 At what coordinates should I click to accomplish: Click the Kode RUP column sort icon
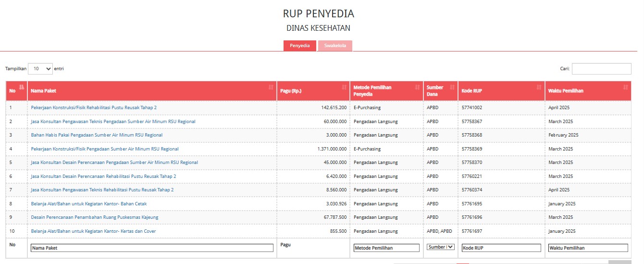[x=539, y=87]
